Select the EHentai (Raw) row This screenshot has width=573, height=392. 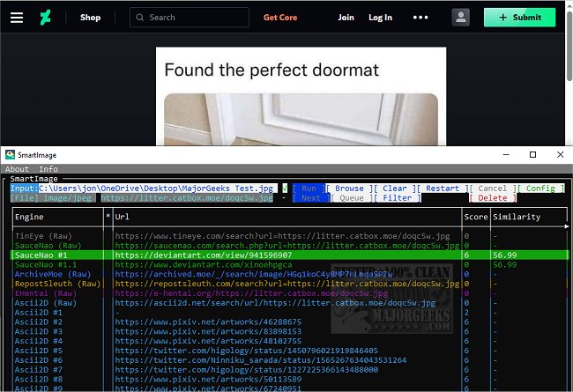coord(289,293)
